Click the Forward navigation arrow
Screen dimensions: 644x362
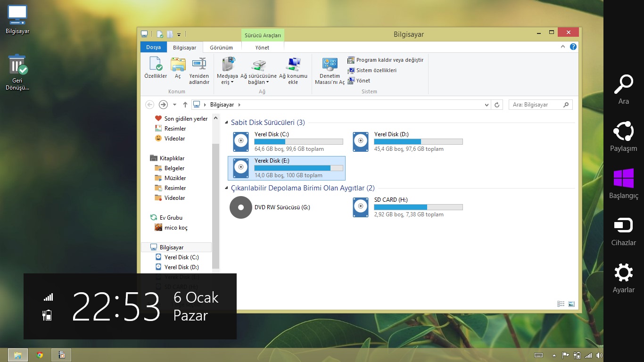tap(163, 105)
